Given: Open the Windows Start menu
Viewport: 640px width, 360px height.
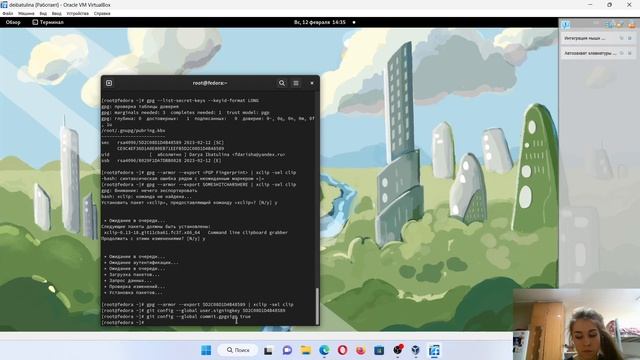Looking at the screenshot, I should pyautogui.click(x=206, y=350).
